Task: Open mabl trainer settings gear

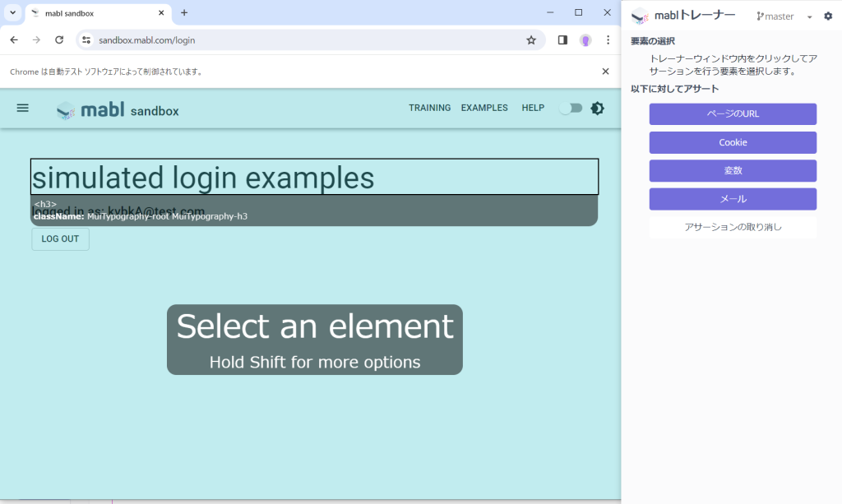Action: pos(828,16)
